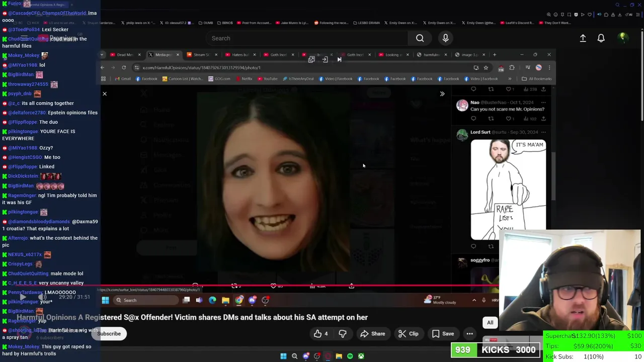Screen dimensions: 644x362
Task: Open more options on Nao's tweet
Action: coord(543,103)
